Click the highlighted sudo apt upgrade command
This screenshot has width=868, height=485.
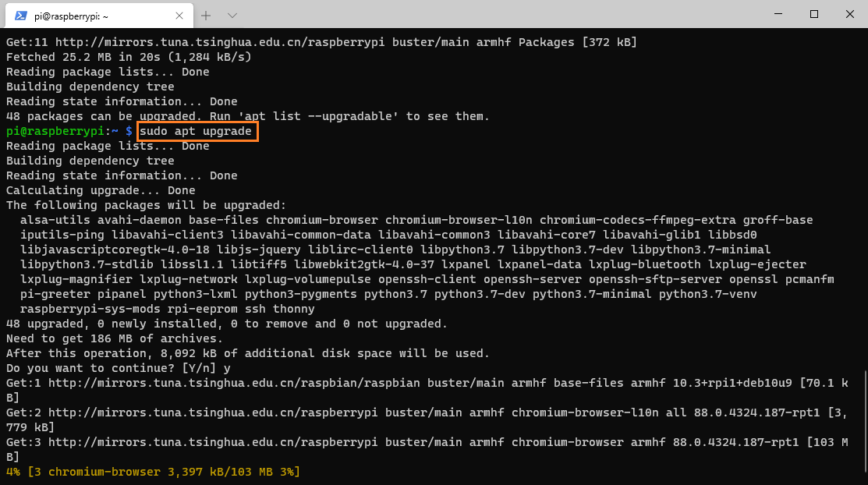[x=197, y=131]
